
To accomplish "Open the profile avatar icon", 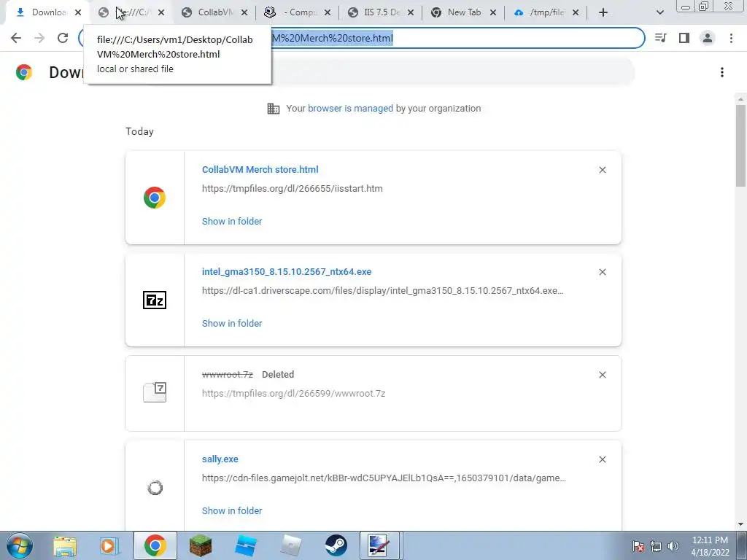I will pyautogui.click(x=708, y=38).
